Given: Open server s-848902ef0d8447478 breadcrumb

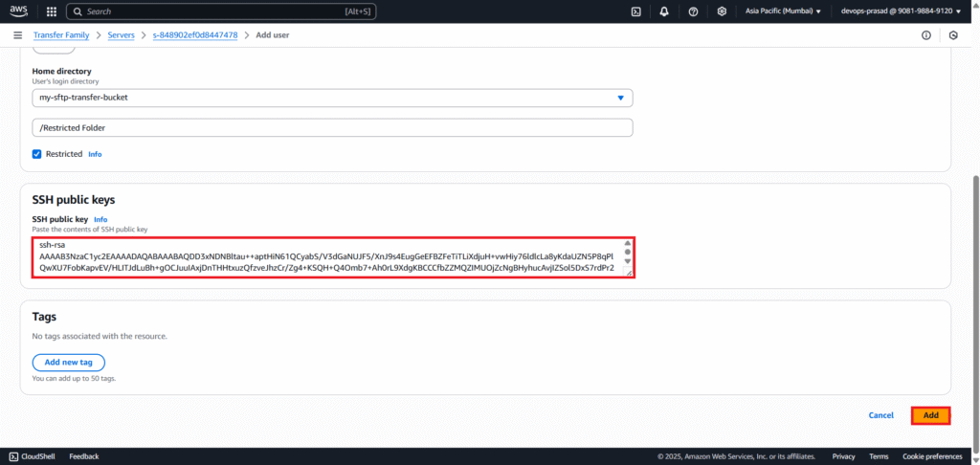Looking at the screenshot, I should [x=195, y=35].
